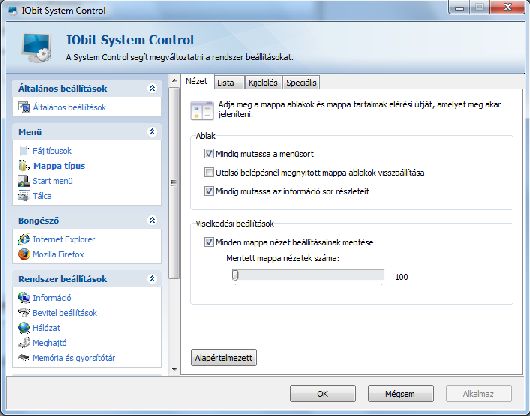Click the sidebar scrollbar down arrow
530x416 pixels.
click(x=174, y=369)
